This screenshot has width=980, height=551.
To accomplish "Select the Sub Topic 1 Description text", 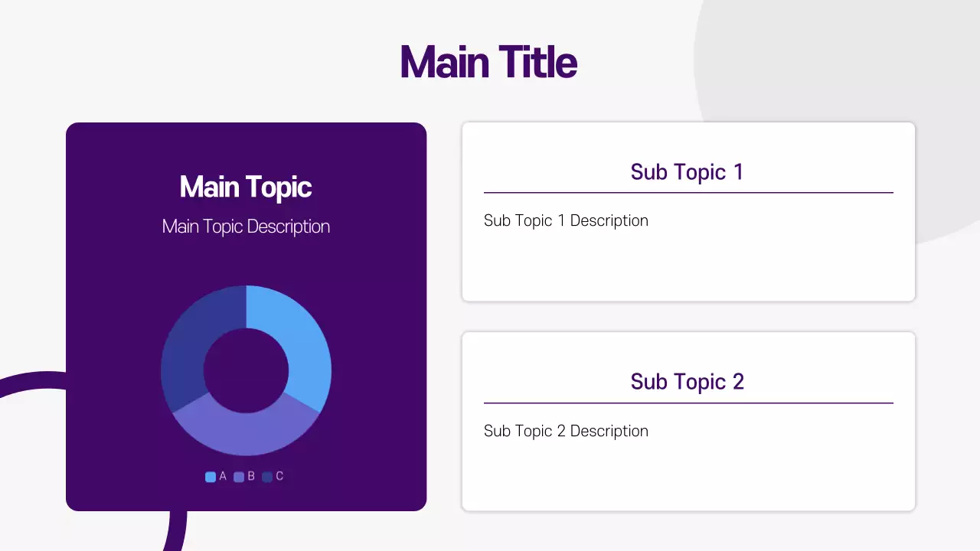I will [x=566, y=220].
